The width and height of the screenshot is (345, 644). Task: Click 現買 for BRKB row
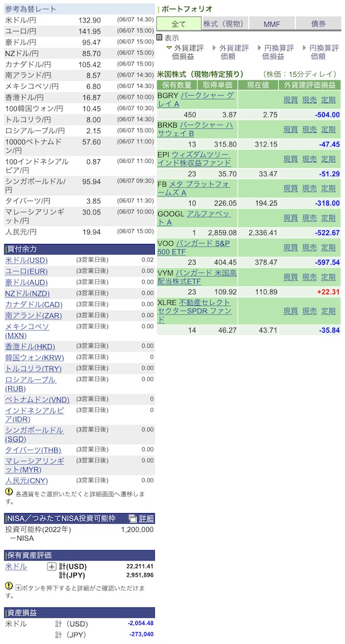click(x=291, y=130)
